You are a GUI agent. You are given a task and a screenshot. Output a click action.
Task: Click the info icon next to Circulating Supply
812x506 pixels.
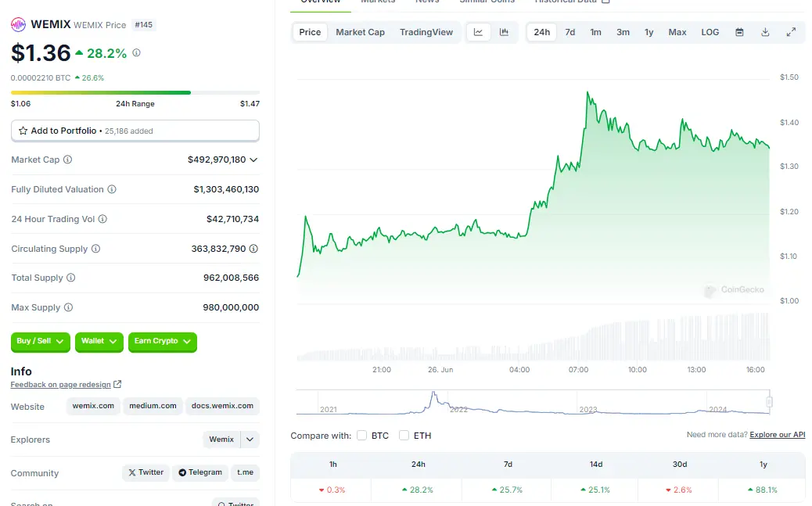point(95,249)
